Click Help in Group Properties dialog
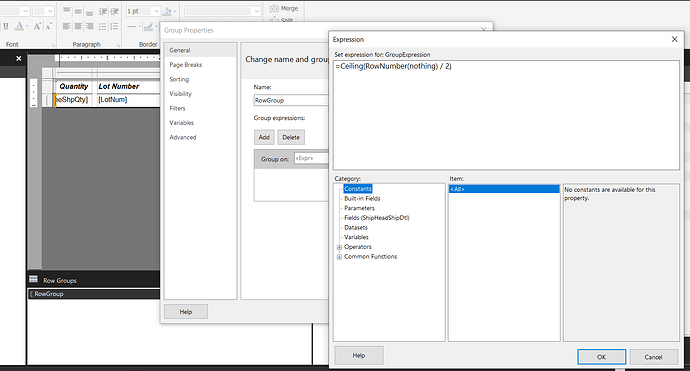Screen dimensions: 690x371 click(x=186, y=312)
